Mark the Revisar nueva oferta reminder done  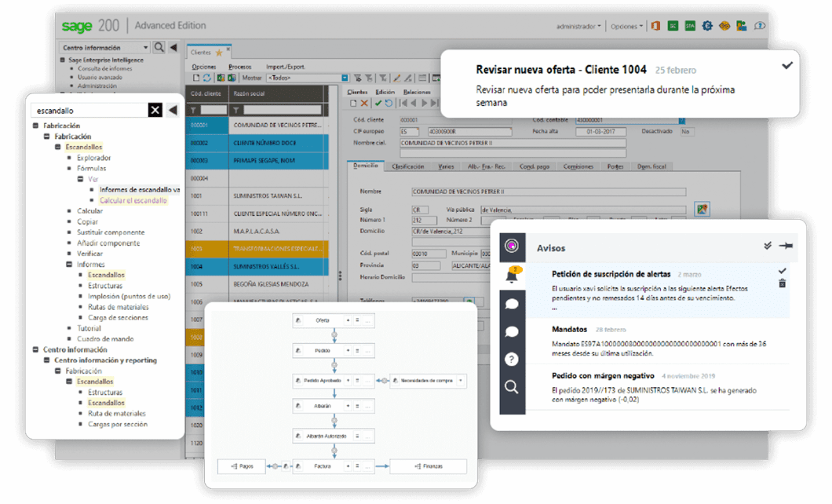786,66
